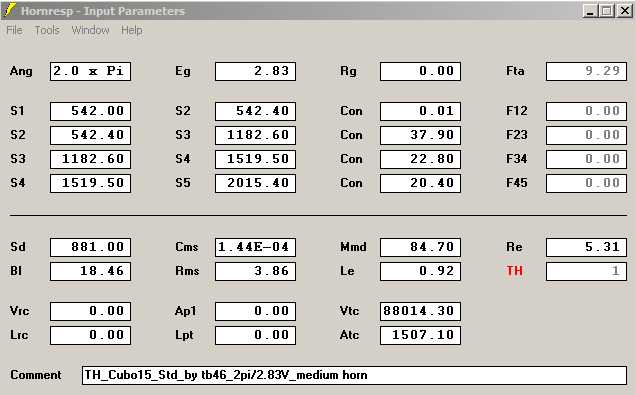Click the Comment field with TH_Cubo15 text
Image resolution: width=635 pixels, height=395 pixels.
(354, 375)
